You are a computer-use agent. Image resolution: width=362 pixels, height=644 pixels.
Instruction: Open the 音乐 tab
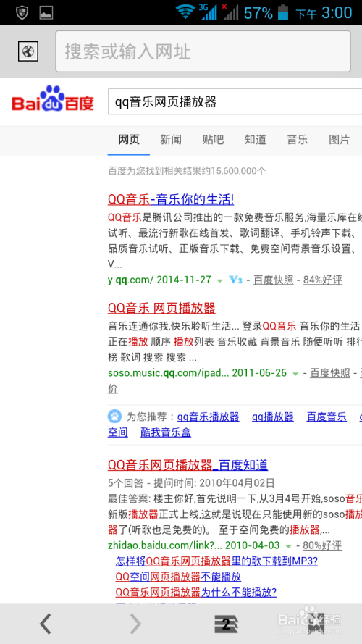(x=297, y=140)
